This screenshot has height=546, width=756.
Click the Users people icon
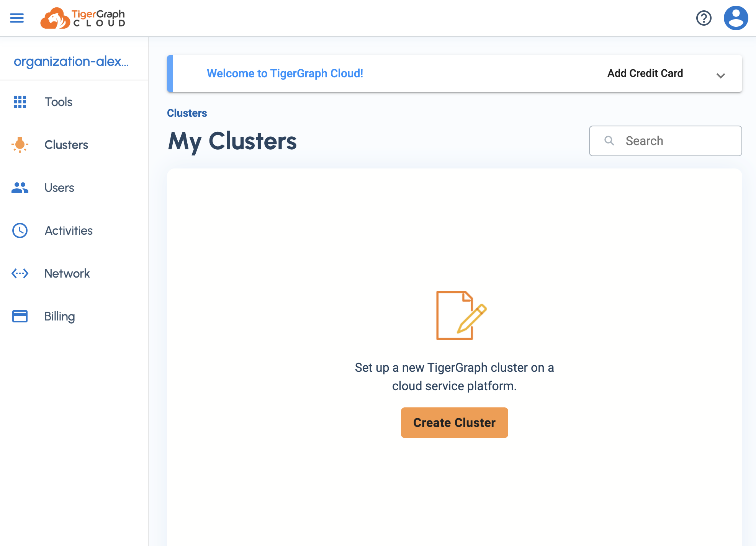[x=20, y=188]
